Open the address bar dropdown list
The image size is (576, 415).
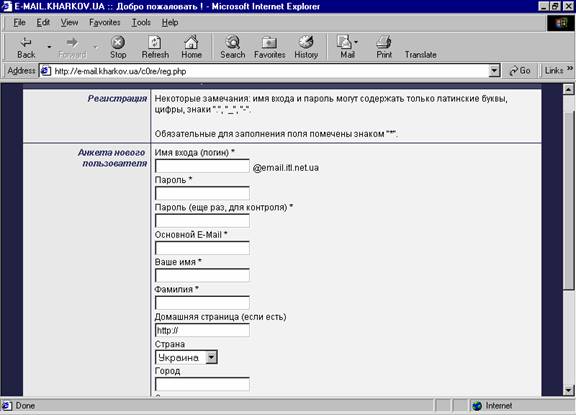494,71
